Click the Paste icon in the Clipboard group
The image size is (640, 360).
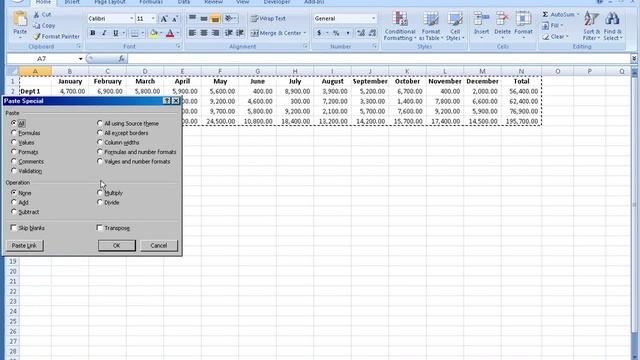tap(20, 19)
